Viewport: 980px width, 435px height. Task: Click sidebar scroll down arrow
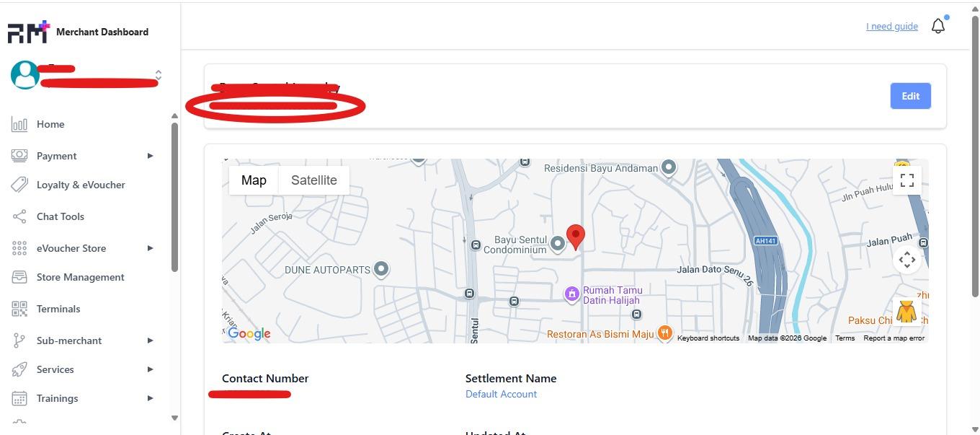click(174, 418)
